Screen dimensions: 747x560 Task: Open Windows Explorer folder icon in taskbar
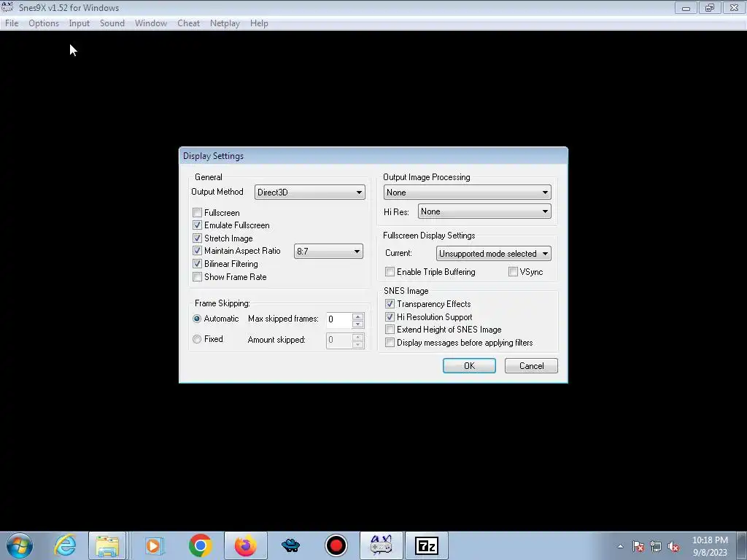coord(107,545)
